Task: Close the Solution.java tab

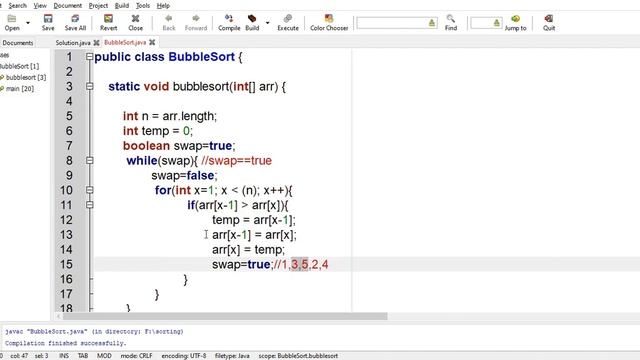Action: [x=96, y=43]
